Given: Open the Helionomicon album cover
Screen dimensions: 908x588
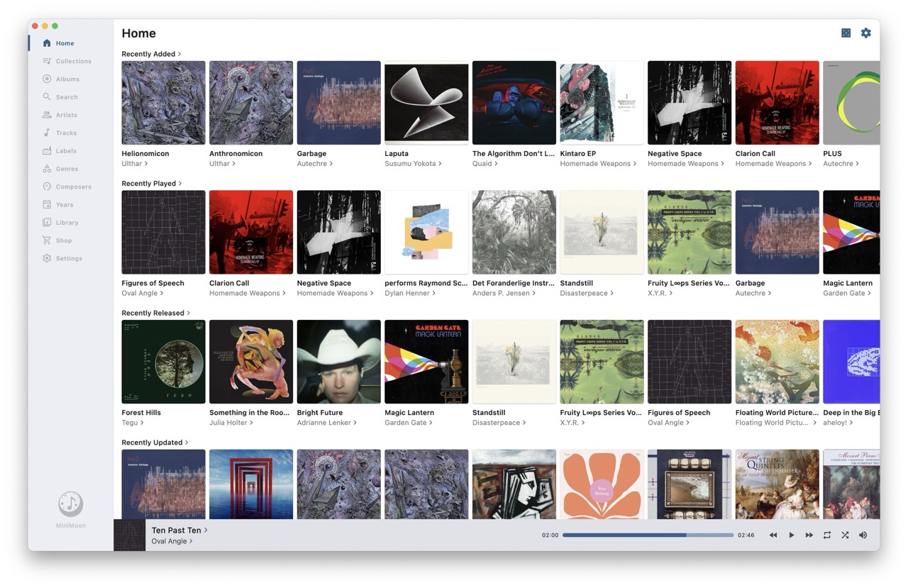Looking at the screenshot, I should pos(163,103).
